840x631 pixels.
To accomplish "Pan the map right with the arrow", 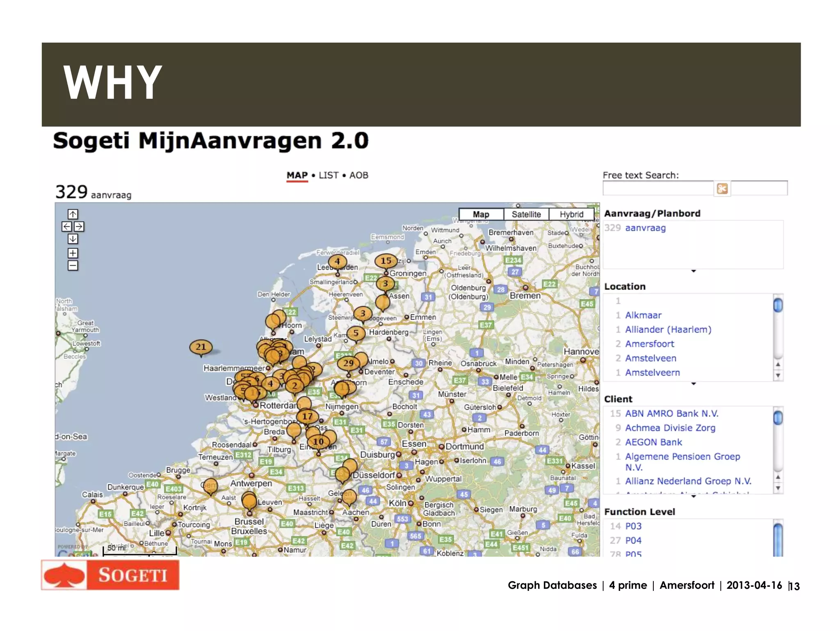I will tap(79, 226).
